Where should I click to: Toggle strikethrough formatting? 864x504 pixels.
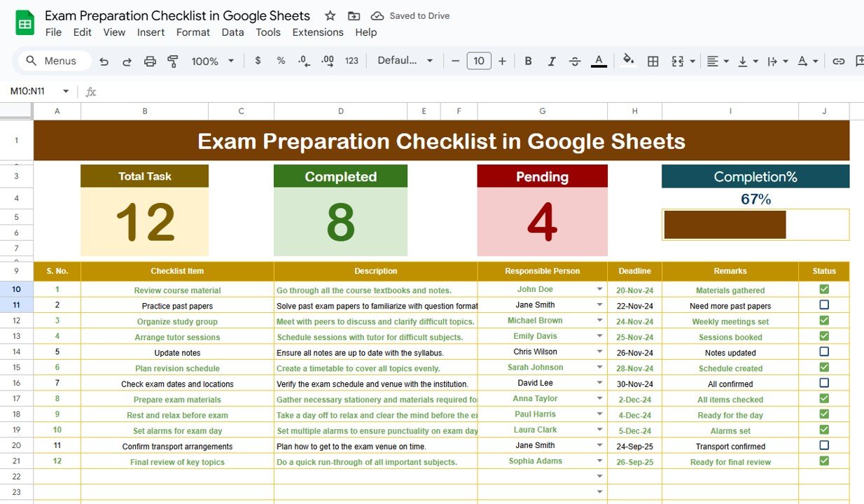(575, 61)
